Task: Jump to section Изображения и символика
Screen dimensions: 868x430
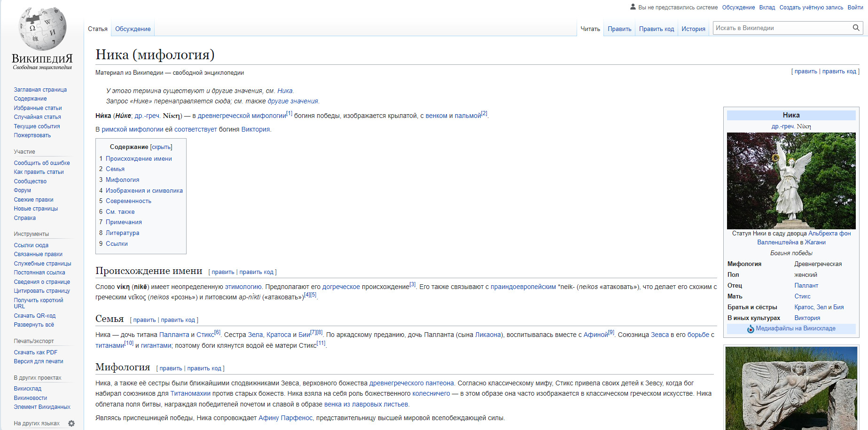Action: (x=144, y=190)
